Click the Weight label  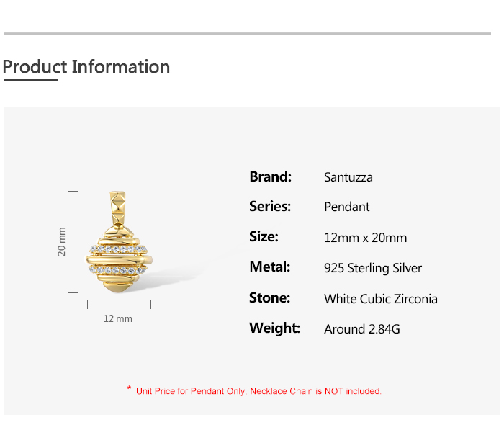coord(274,328)
